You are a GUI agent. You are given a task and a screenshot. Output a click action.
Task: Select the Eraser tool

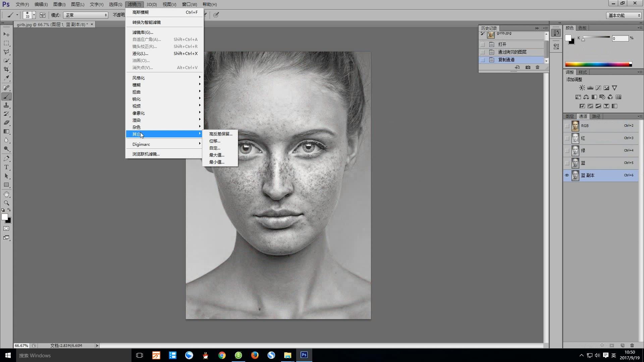point(6,123)
